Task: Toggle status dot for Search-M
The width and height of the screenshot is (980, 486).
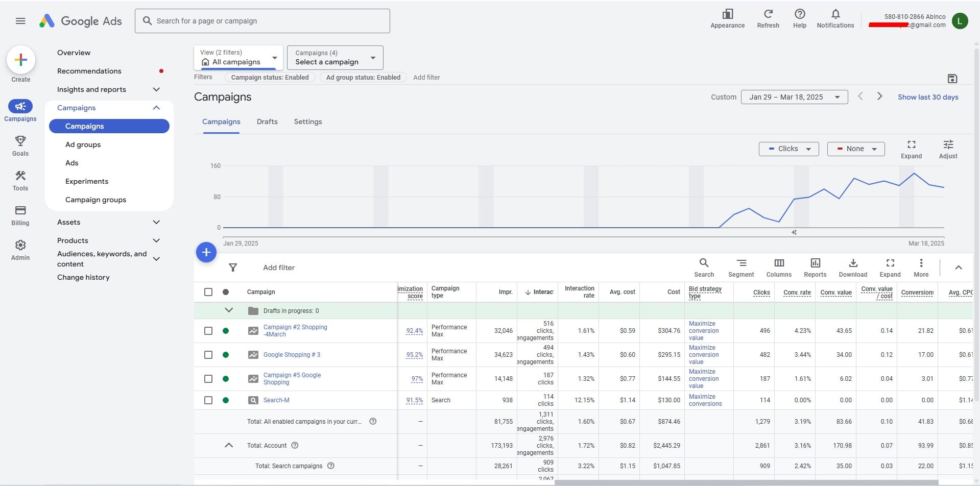Action: tap(226, 400)
